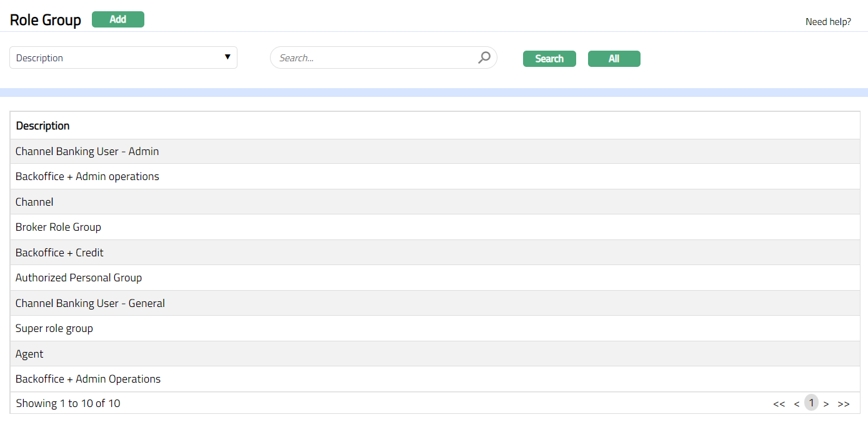Click the All button to show everything

tap(614, 59)
